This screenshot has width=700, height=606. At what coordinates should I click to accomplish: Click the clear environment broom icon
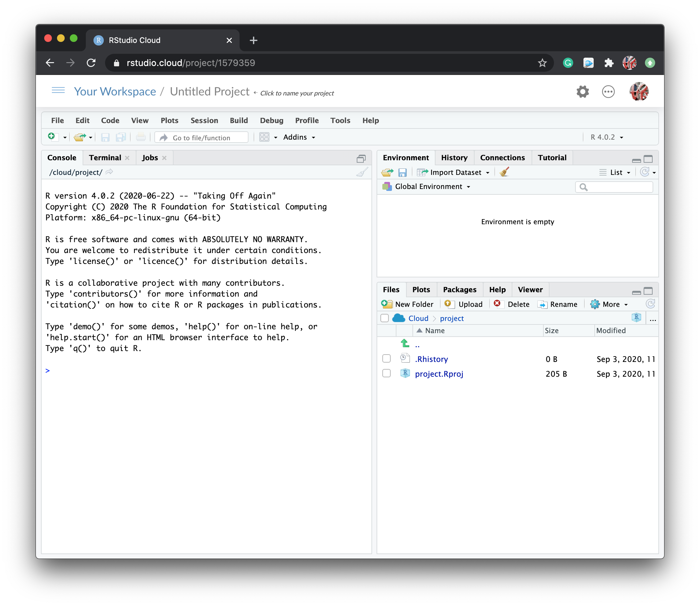point(504,172)
